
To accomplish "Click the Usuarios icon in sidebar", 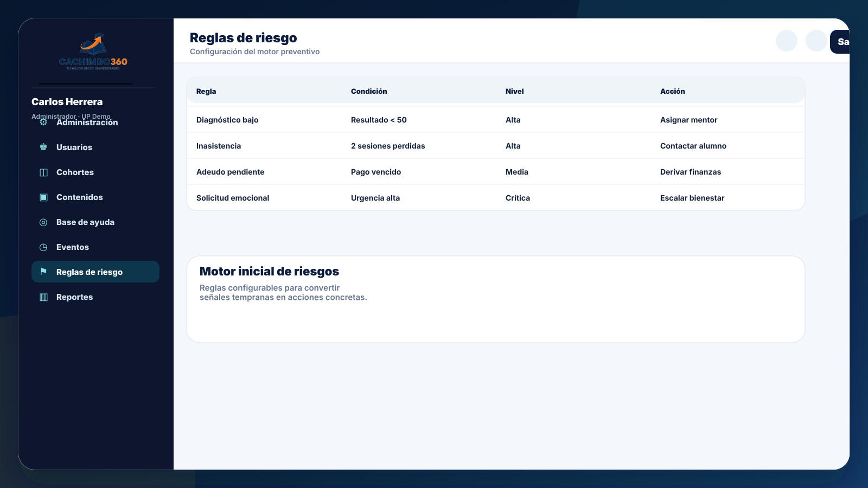I will 43,147.
